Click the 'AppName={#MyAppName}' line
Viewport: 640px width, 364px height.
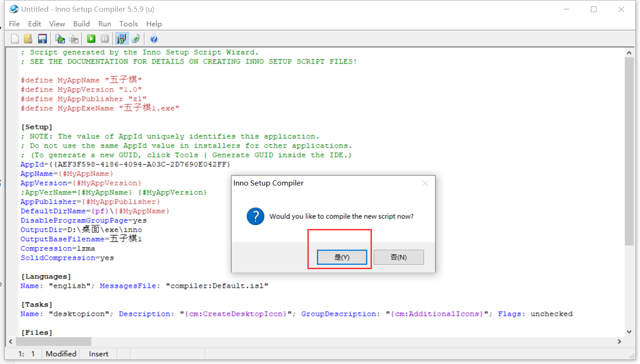pos(67,174)
